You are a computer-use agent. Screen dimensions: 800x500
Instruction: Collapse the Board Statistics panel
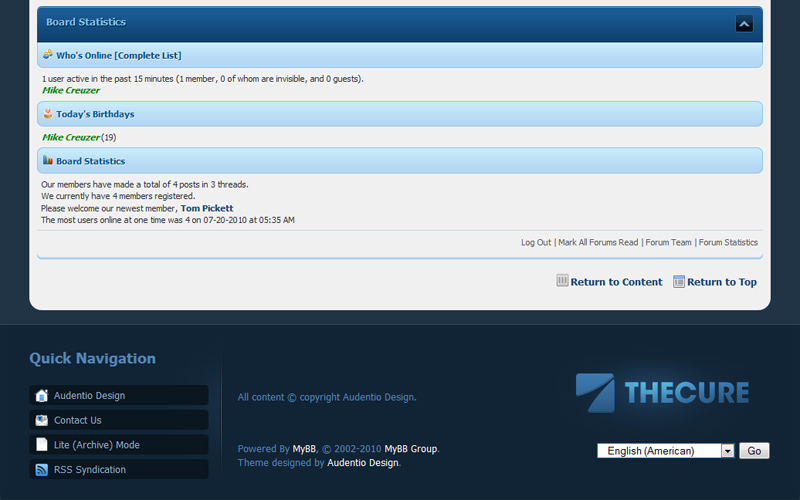click(x=744, y=23)
